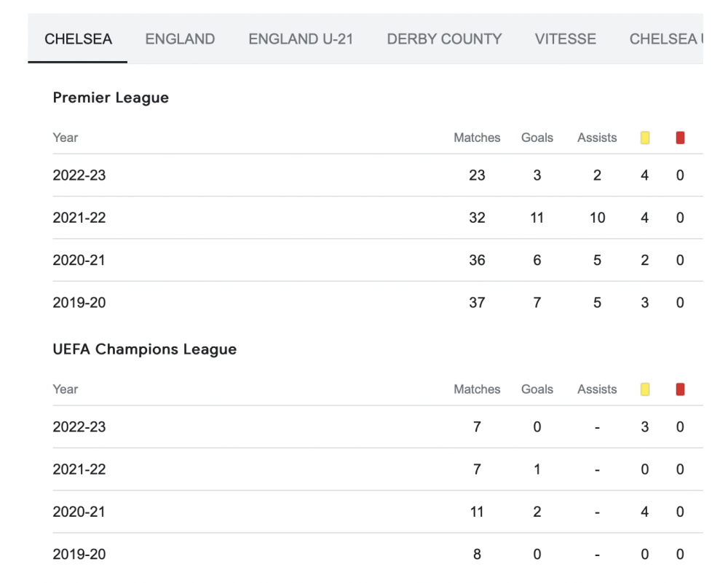Open the ENGLAND U-21 tab

pos(301,39)
